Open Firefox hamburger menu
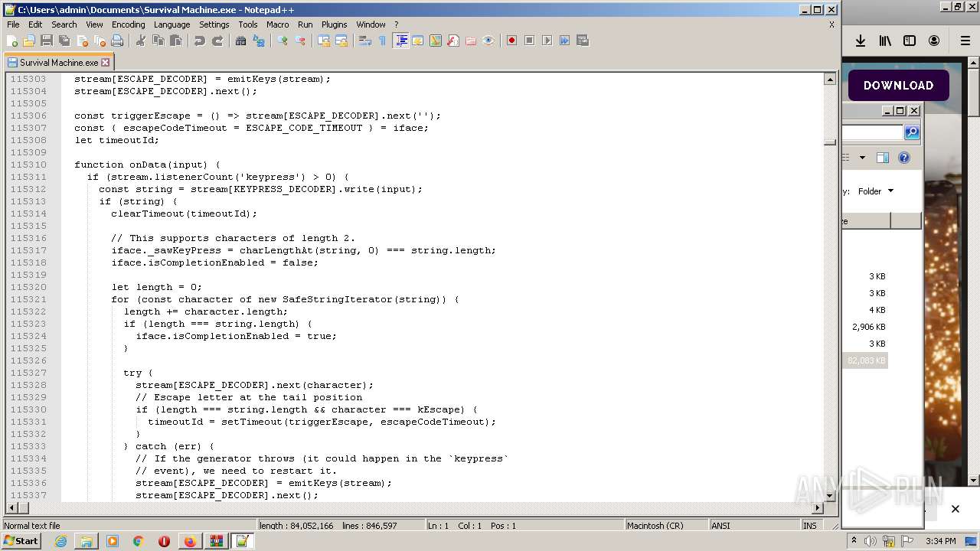Image resolution: width=980 pixels, height=551 pixels. pyautogui.click(x=965, y=41)
